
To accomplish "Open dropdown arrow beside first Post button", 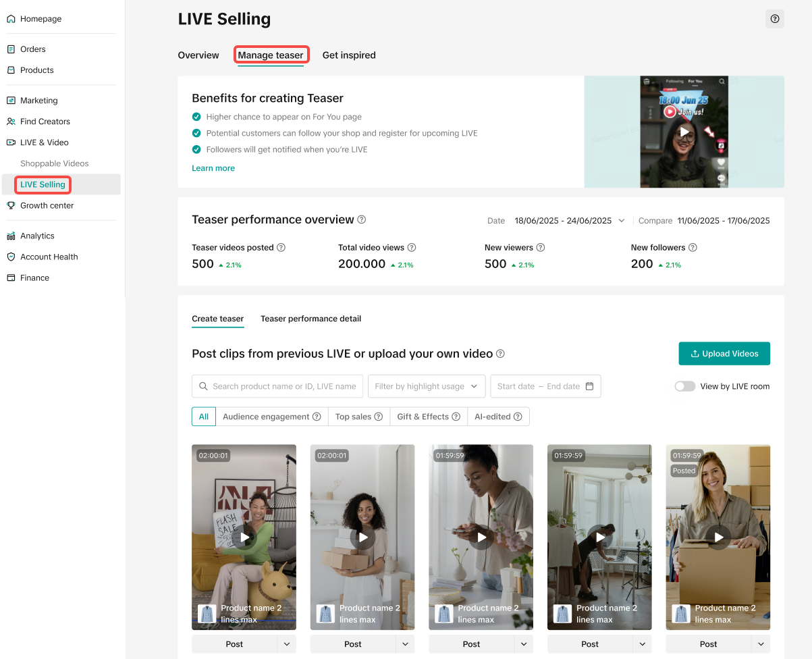I will [x=287, y=644].
